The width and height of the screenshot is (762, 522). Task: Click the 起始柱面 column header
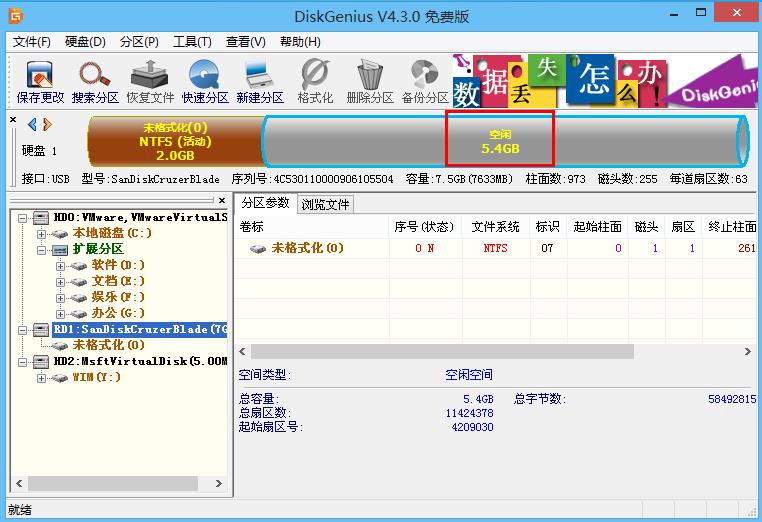pos(597,227)
